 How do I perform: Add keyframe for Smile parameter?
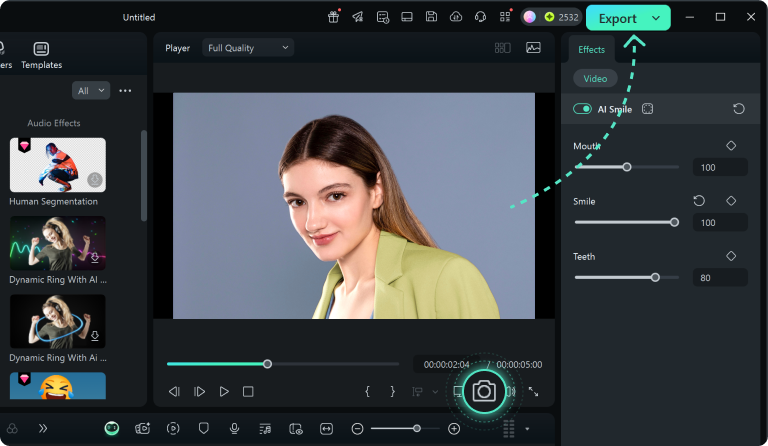pyautogui.click(x=731, y=201)
